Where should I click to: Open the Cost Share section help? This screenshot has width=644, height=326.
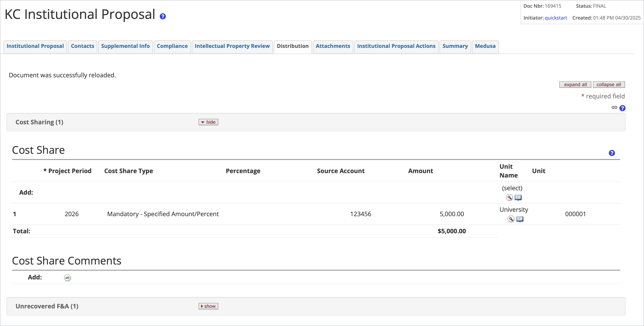612,153
